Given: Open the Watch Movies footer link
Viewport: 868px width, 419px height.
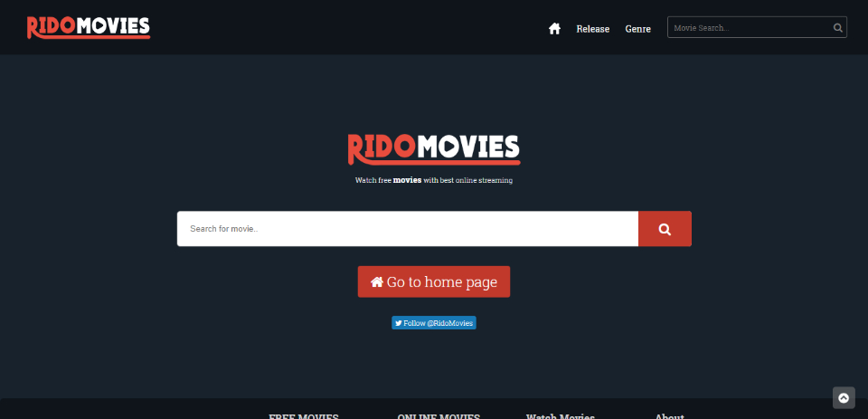Looking at the screenshot, I should pyautogui.click(x=561, y=416).
